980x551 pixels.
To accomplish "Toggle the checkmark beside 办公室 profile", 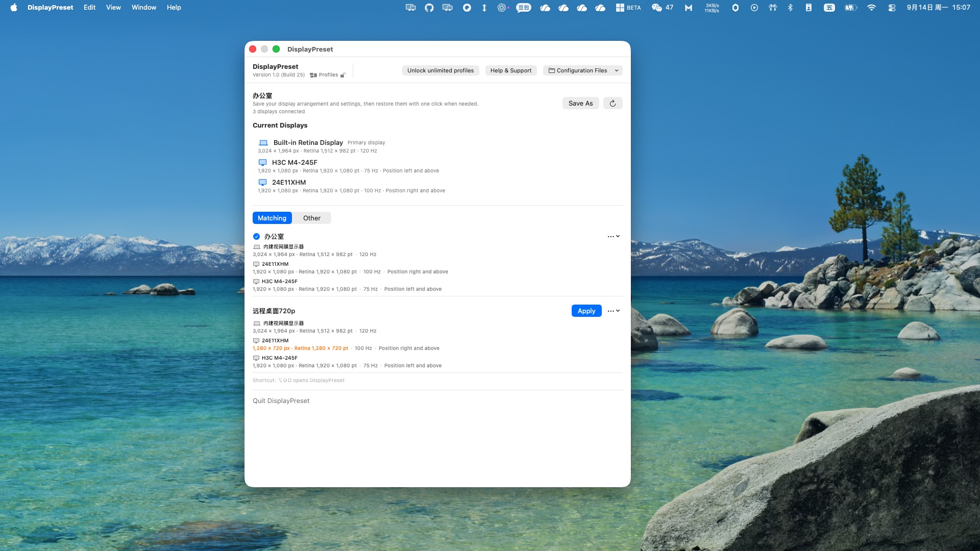I will click(256, 237).
